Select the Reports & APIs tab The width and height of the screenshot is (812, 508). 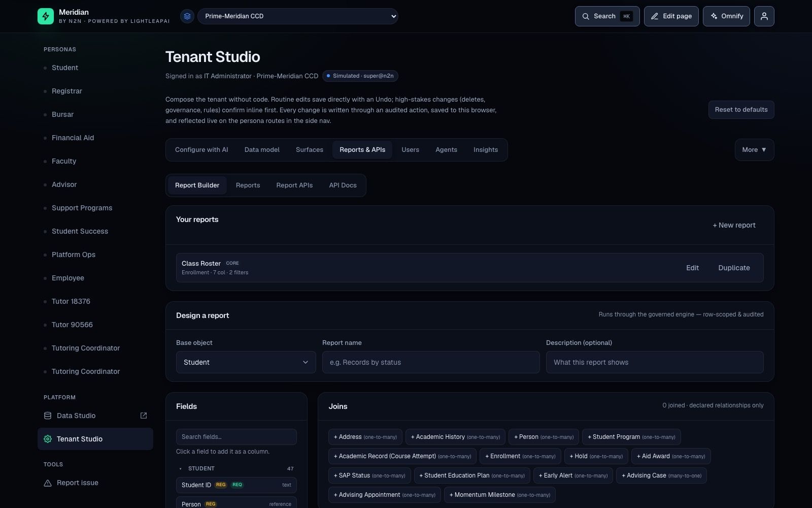pyautogui.click(x=362, y=150)
